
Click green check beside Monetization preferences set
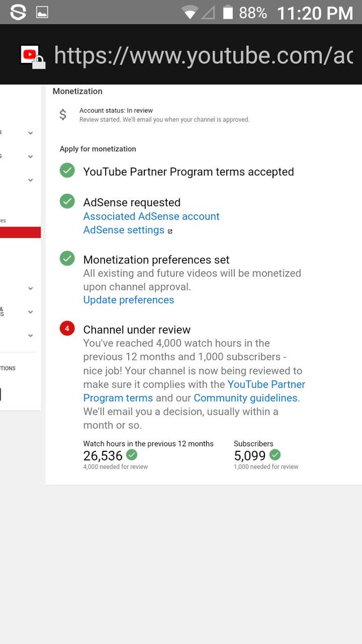pyautogui.click(x=67, y=259)
